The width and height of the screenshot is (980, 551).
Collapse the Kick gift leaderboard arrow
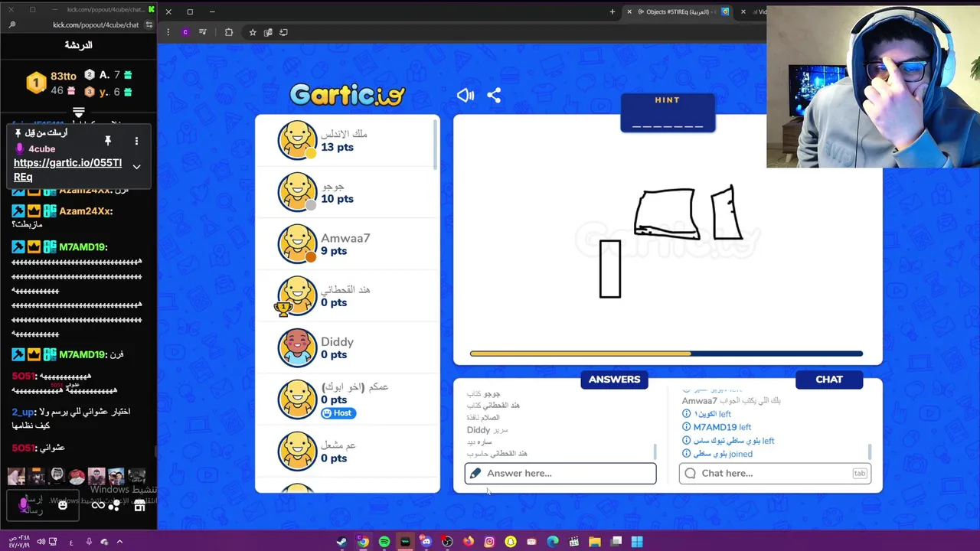pos(78,113)
